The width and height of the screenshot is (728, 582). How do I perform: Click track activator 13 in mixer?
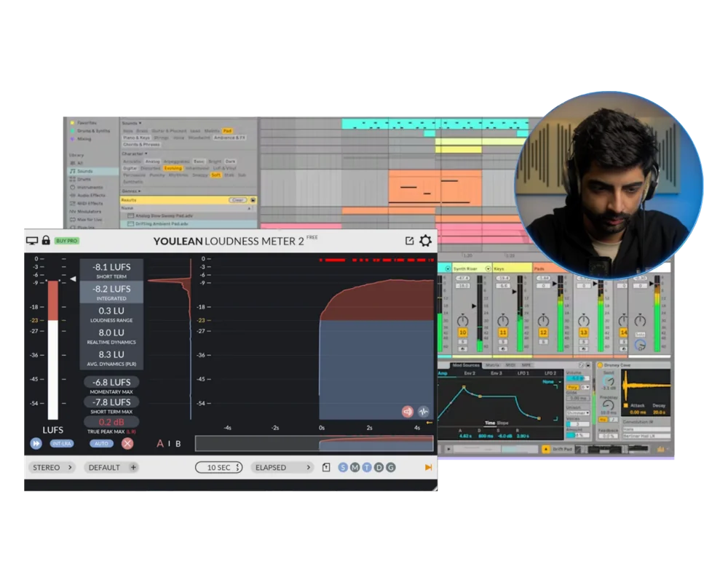pos(584,332)
